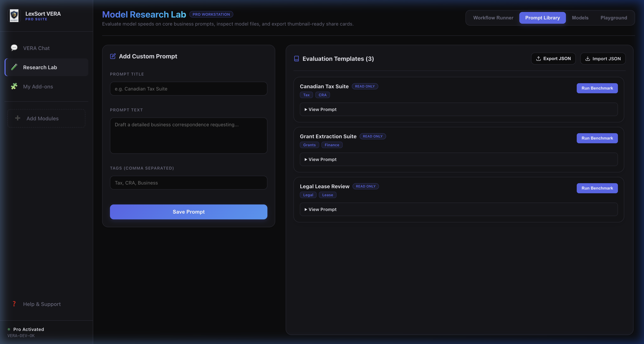
Task: Click the Research Lab test tube icon
Action: pos(14,67)
